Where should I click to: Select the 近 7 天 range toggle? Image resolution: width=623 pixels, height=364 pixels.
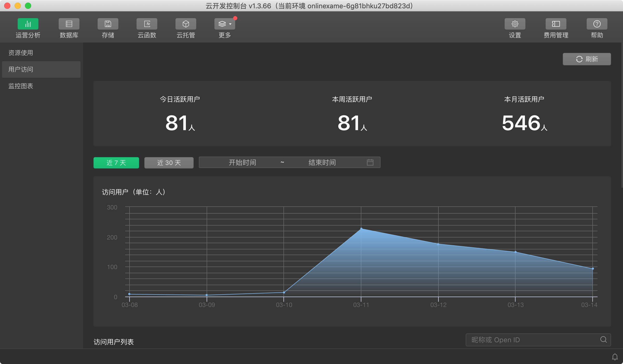116,163
